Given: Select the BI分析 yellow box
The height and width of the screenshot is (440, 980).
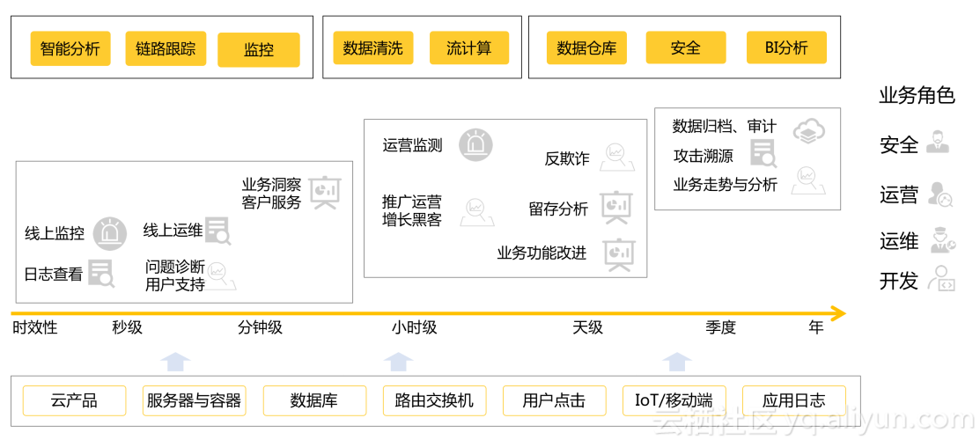Looking at the screenshot, I should (786, 48).
